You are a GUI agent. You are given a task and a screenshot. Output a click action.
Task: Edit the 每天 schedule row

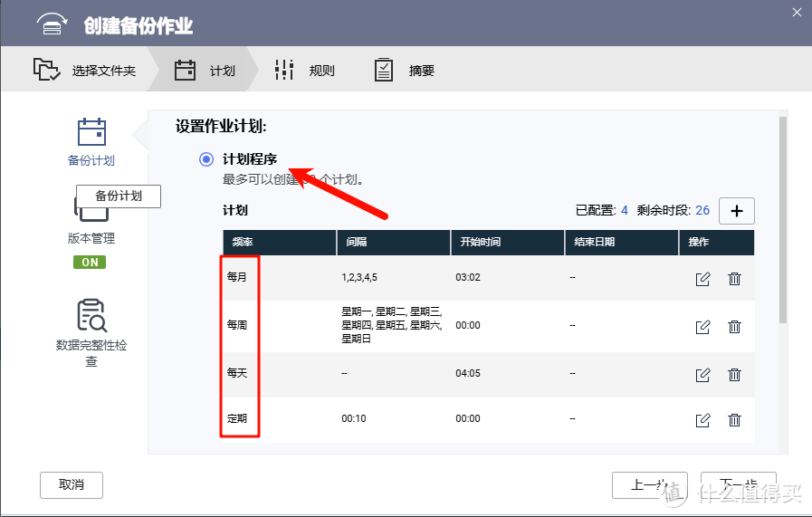pos(702,375)
